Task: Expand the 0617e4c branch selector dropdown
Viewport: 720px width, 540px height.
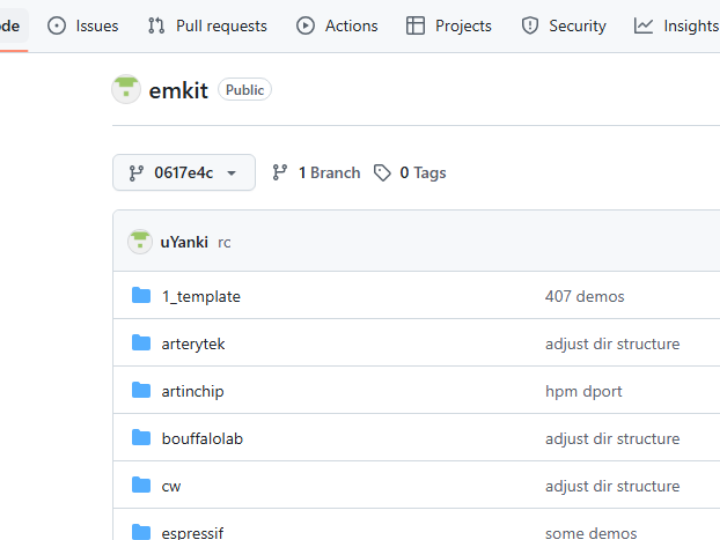Action: [x=184, y=173]
